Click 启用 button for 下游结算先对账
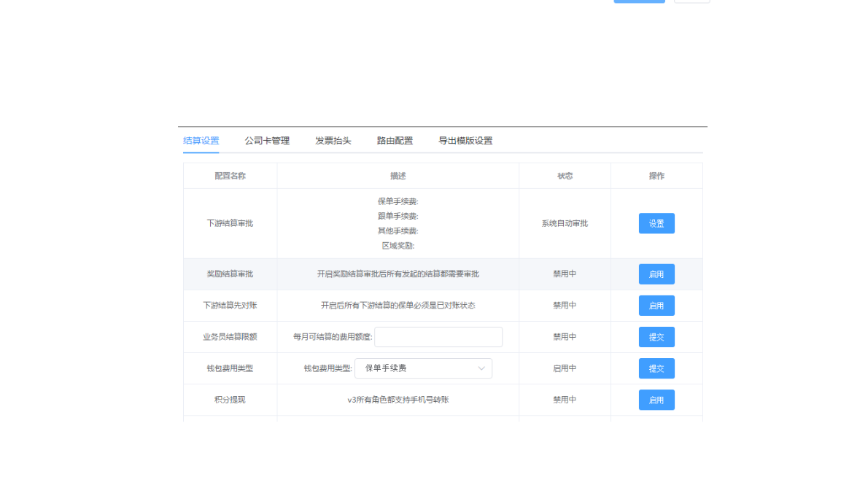 (x=656, y=306)
